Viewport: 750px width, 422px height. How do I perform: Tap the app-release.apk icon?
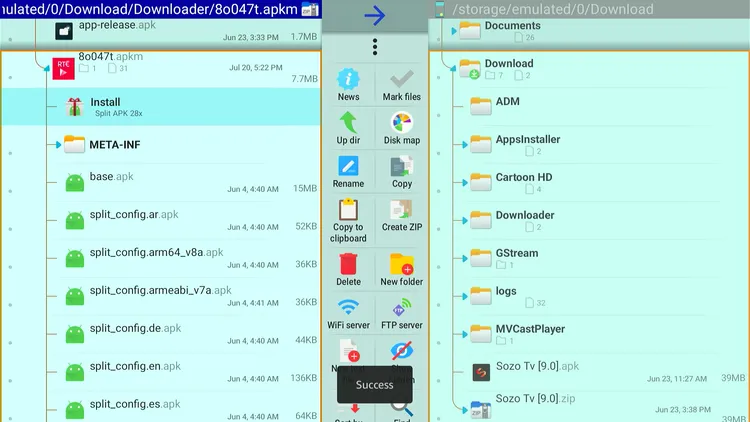tap(64, 31)
